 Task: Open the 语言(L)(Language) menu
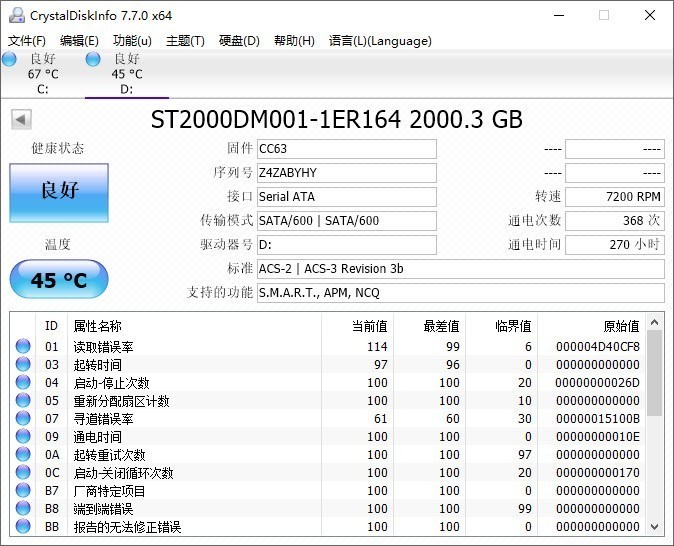pyautogui.click(x=380, y=41)
